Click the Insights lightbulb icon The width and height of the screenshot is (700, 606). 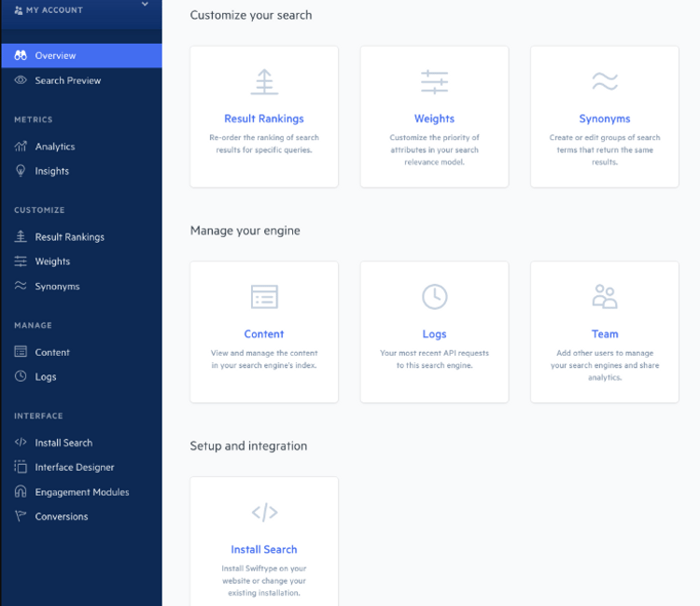(21, 171)
